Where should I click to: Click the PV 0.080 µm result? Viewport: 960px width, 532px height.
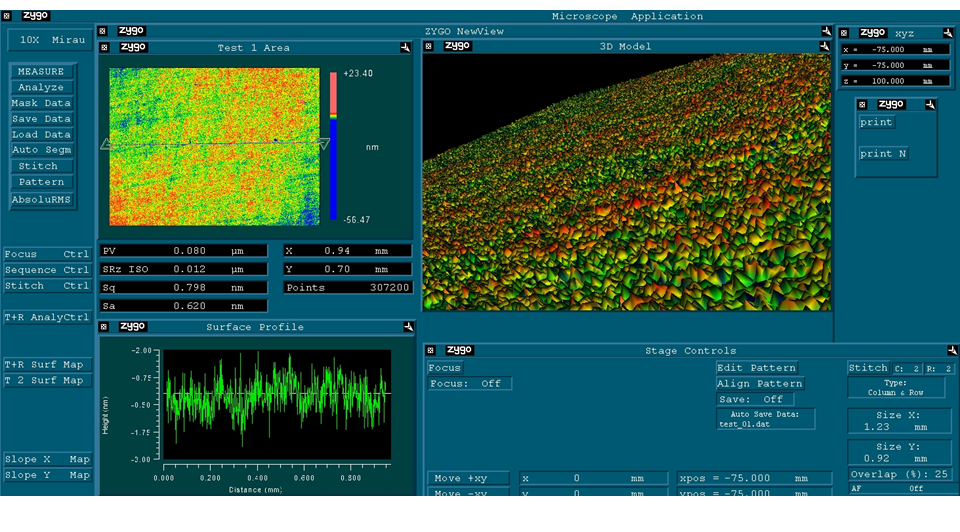click(183, 251)
